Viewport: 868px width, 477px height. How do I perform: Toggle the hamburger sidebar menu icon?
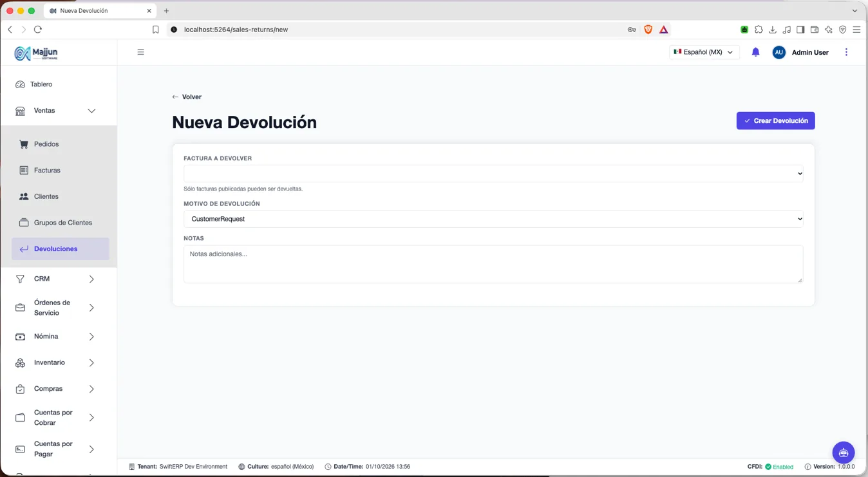tap(140, 52)
